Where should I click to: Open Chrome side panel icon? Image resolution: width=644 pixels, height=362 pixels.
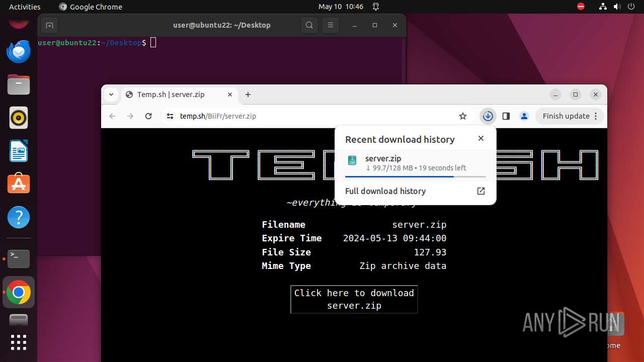click(506, 116)
